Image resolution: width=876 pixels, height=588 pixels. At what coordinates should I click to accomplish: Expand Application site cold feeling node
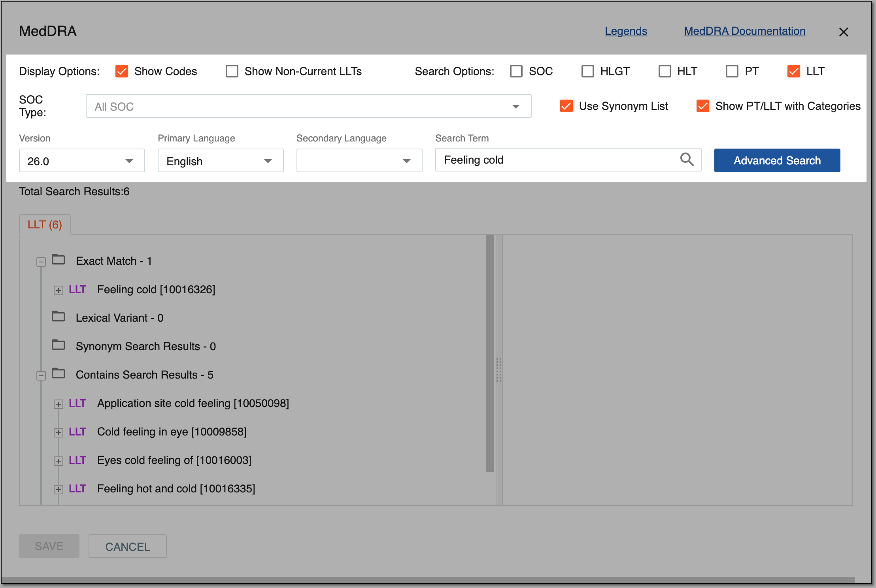pos(59,404)
